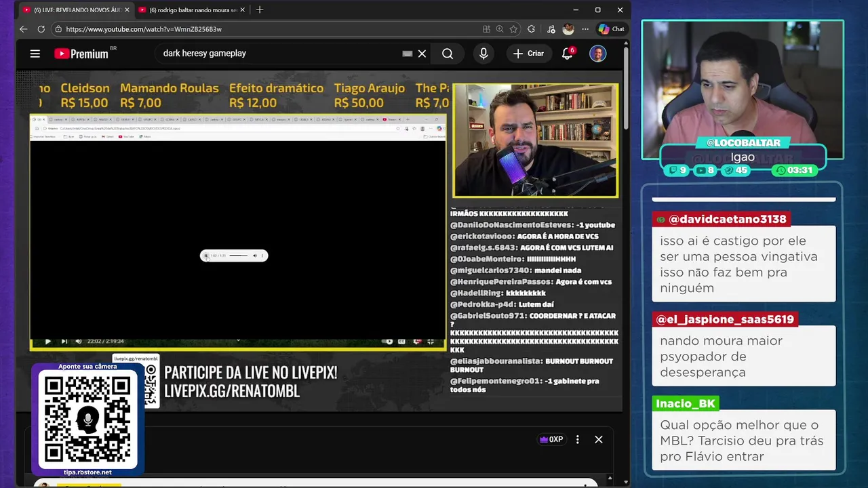Screen dimensions: 868x488
Task: Click the small chevron above the video control bar
Action: point(238,340)
